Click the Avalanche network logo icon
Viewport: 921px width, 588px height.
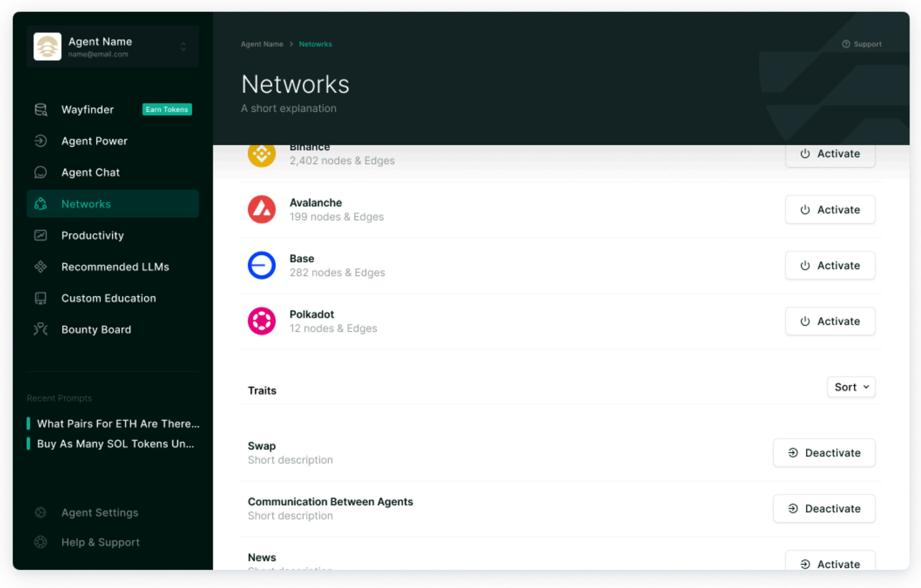coord(261,210)
